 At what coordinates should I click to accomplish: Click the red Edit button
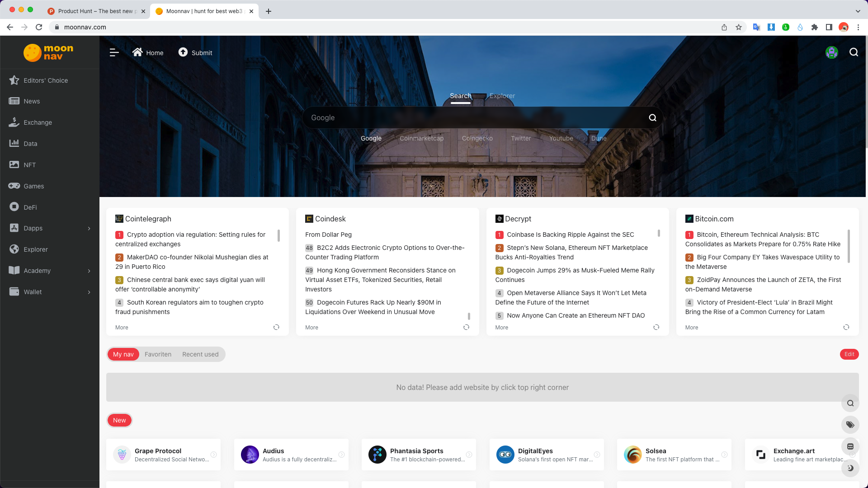(849, 354)
